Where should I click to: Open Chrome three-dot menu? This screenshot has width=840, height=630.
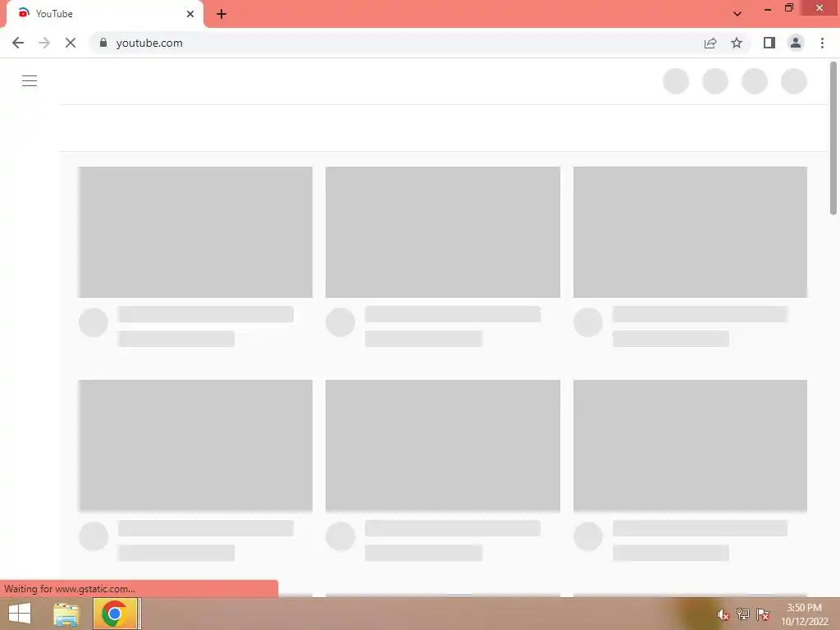[822, 43]
